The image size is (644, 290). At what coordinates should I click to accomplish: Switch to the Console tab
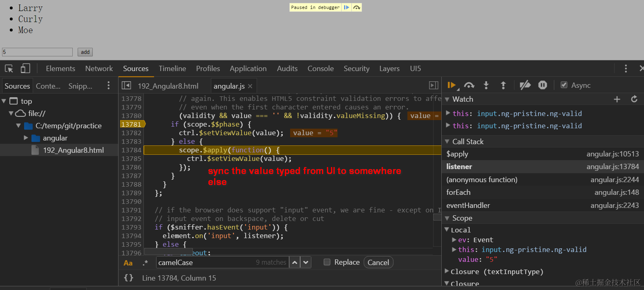[321, 69]
